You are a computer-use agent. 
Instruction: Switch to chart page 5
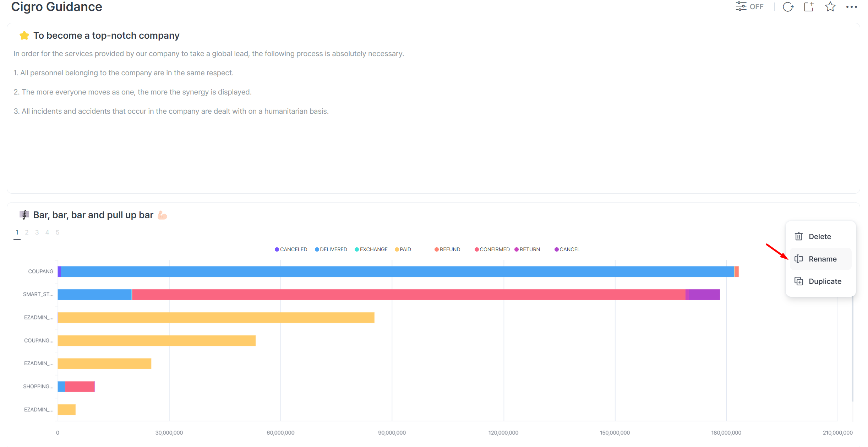click(58, 232)
